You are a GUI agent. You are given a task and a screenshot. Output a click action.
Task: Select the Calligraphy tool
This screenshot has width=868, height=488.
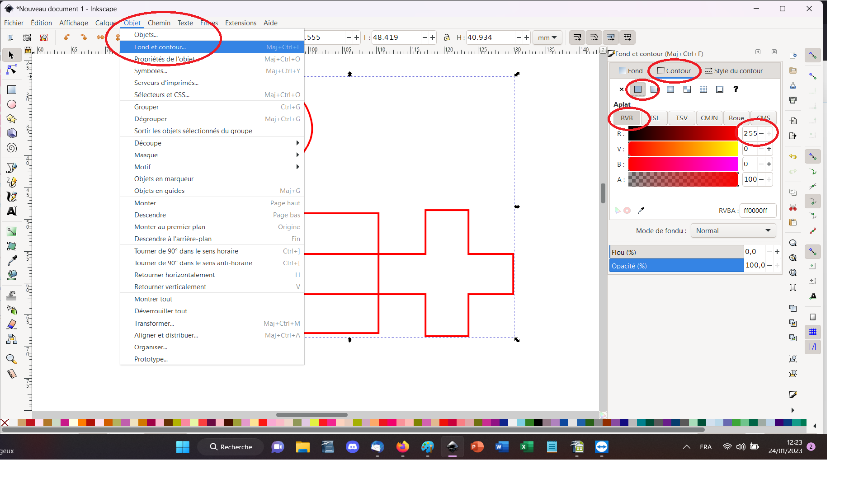coord(11,197)
